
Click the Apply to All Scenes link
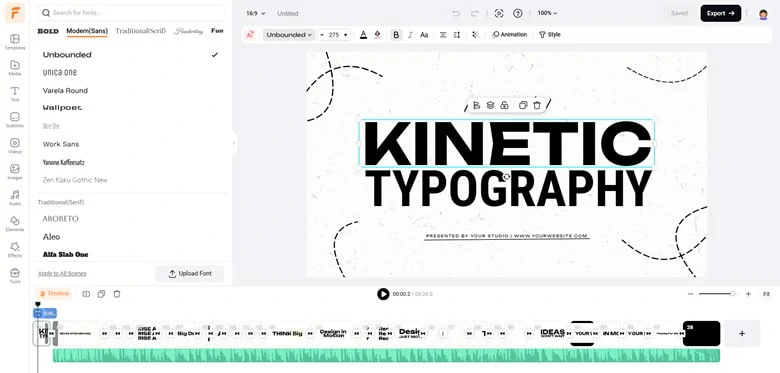pos(62,274)
